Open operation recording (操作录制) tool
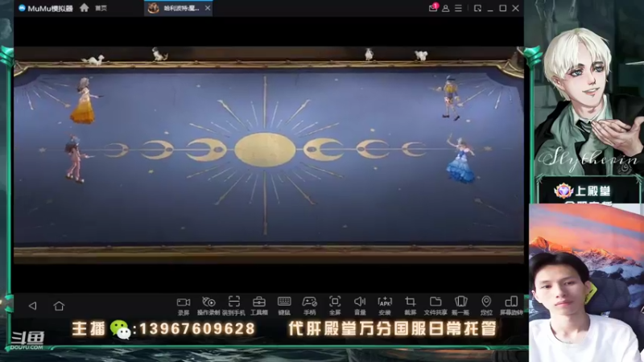 [x=208, y=306]
